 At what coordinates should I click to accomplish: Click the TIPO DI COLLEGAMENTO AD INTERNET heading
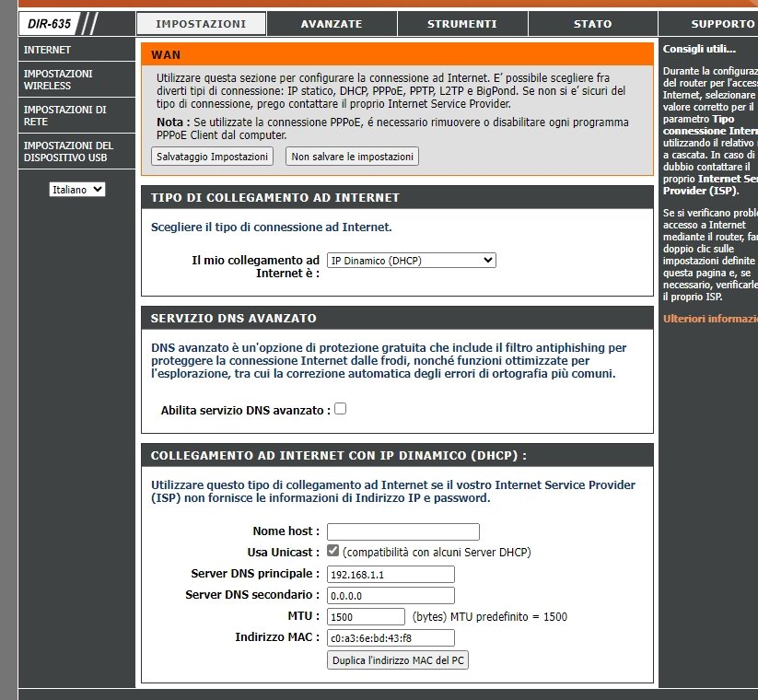point(275,198)
